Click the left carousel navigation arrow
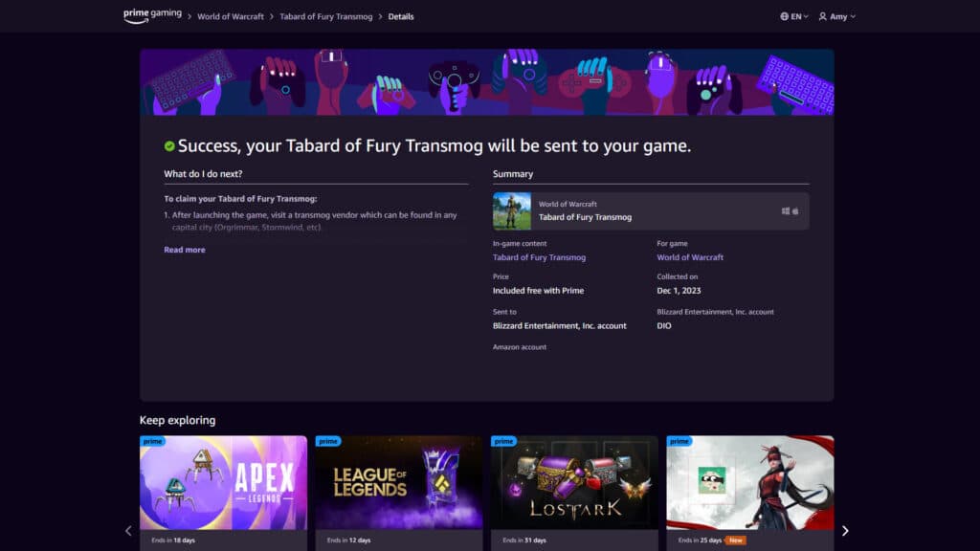Screen dimensions: 980x551 (x=128, y=531)
